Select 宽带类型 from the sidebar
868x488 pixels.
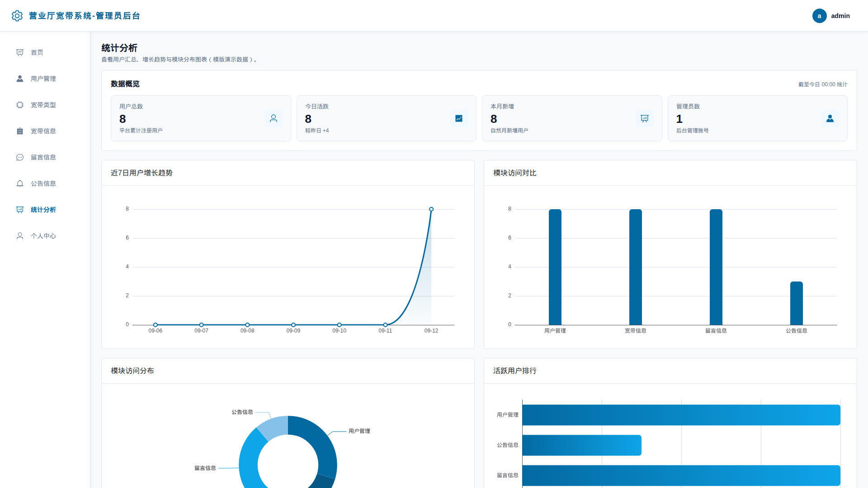click(45, 105)
